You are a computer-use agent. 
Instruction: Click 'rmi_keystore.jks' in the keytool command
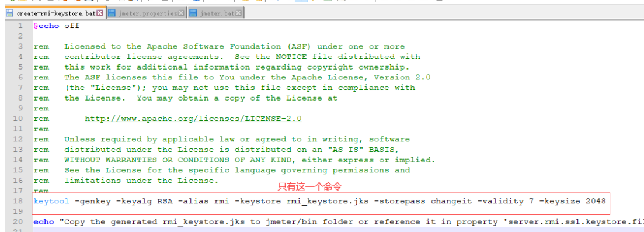(x=328, y=201)
